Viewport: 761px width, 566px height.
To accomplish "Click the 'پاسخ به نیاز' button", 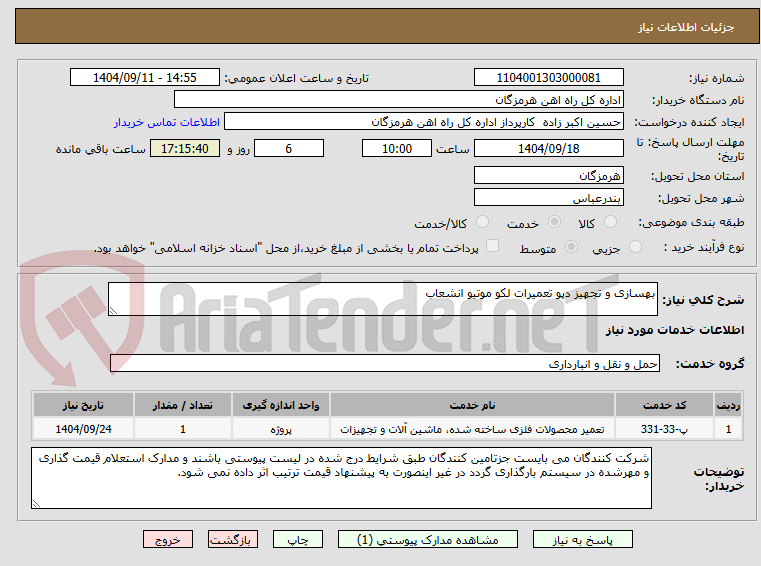I will tap(582, 539).
